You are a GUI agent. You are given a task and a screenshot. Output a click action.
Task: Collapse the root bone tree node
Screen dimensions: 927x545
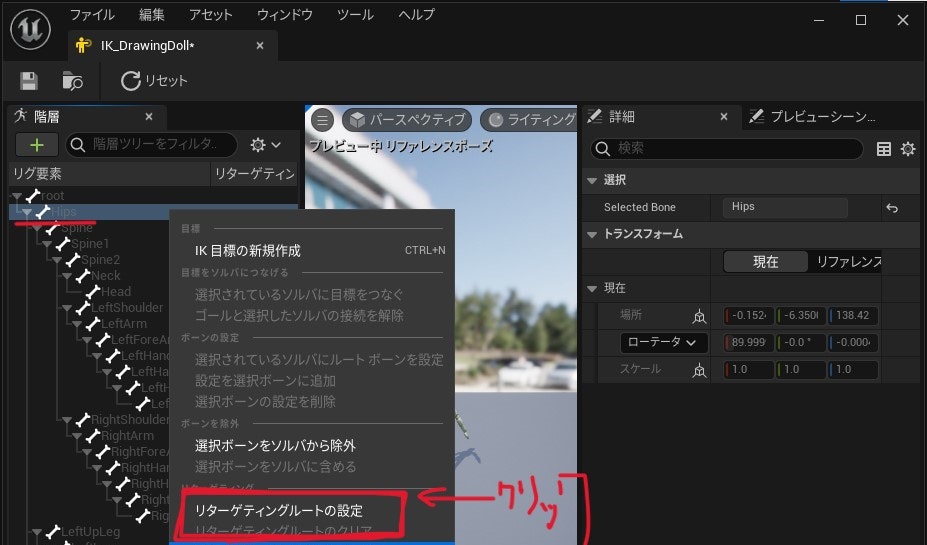tap(17, 196)
